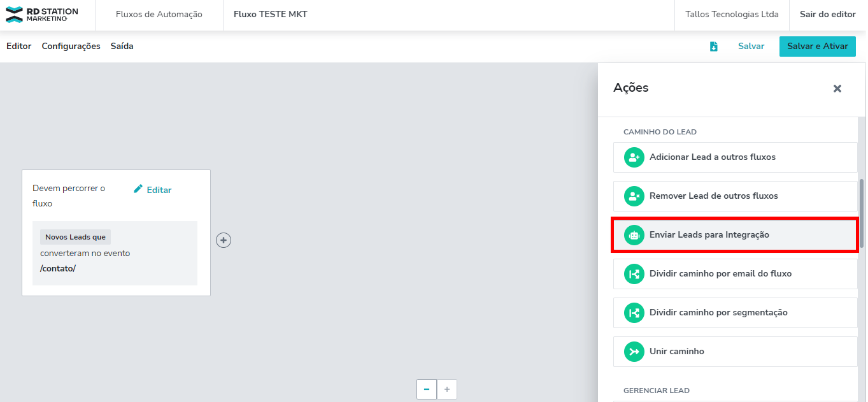Click the download icon beside Salvar
Screen dimensions: 868x402
click(714, 47)
